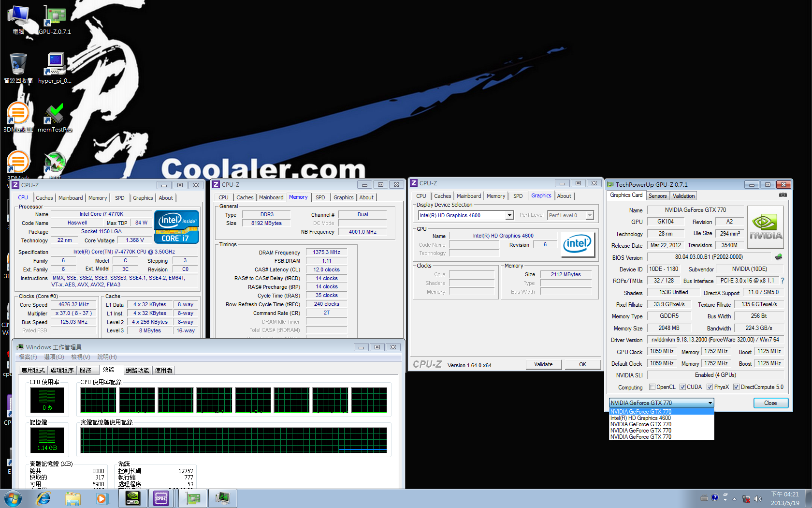Open the Recycle Bin desktop icon

[x=18, y=68]
